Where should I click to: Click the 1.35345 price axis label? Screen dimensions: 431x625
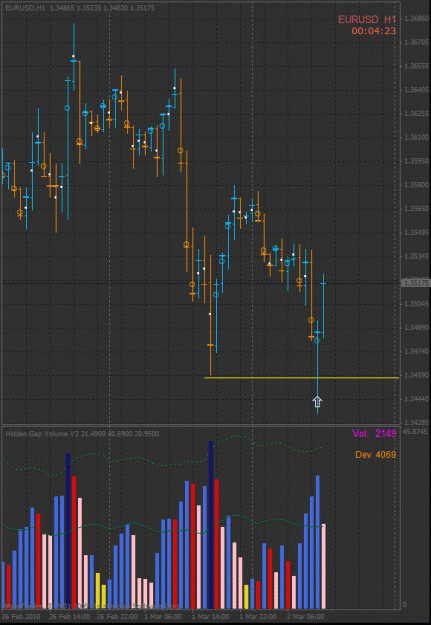tap(416, 256)
